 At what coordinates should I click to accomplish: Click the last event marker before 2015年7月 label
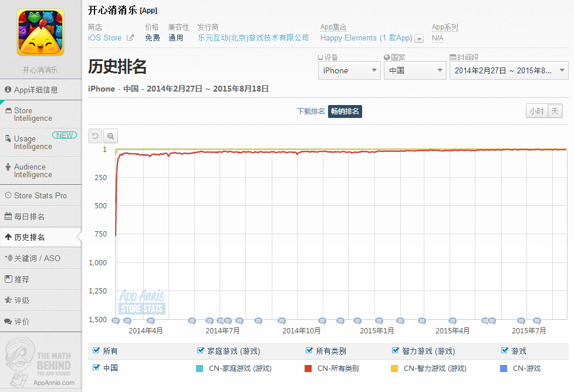pyautogui.click(x=521, y=321)
